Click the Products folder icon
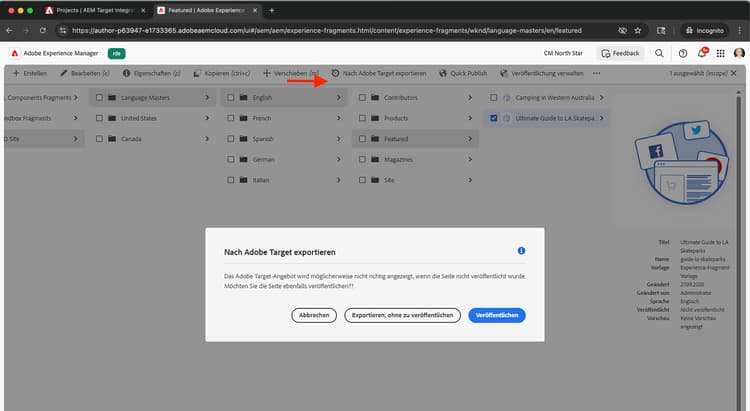The height and width of the screenshot is (411, 750). [x=375, y=118]
